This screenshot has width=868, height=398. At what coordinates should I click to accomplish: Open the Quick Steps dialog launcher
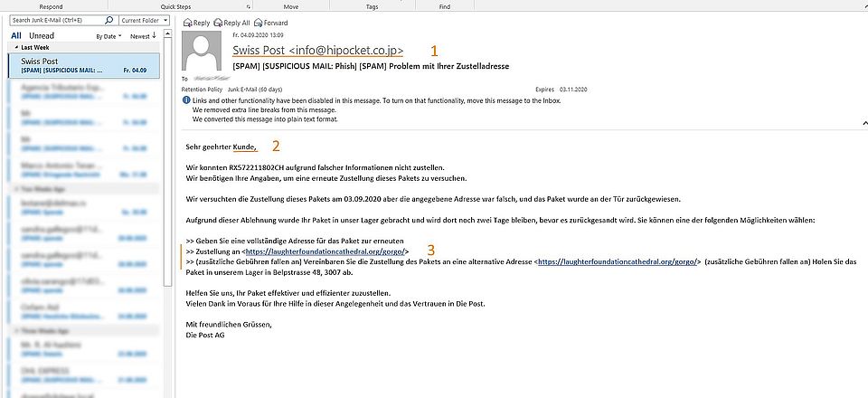pos(247,6)
